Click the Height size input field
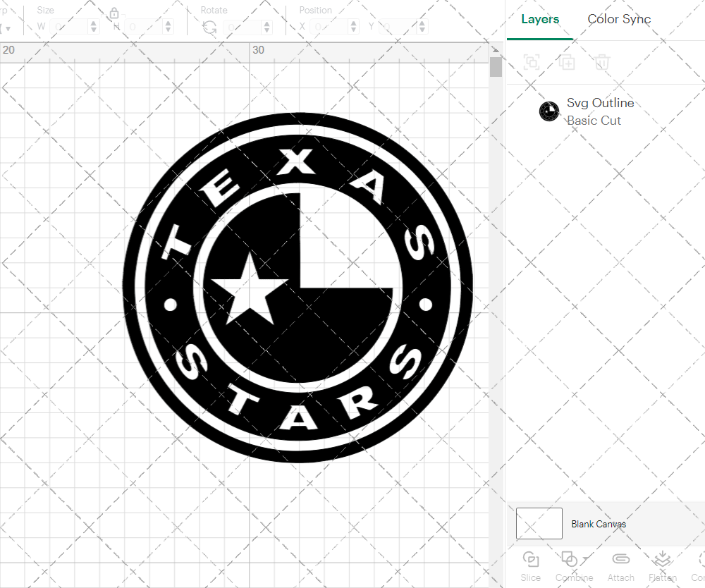This screenshot has width=705, height=588. pos(145,27)
